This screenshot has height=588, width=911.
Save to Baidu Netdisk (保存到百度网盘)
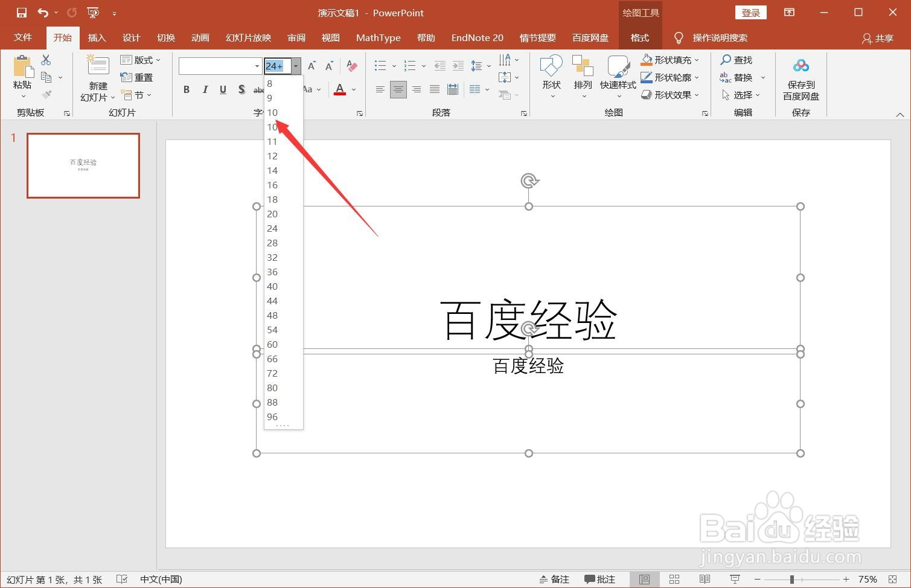[801, 78]
